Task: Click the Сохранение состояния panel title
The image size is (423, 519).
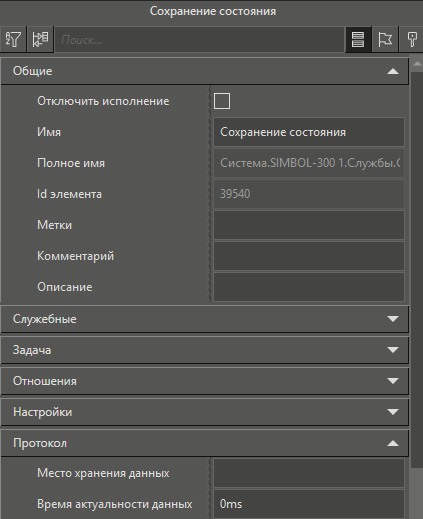Action: [x=213, y=11]
